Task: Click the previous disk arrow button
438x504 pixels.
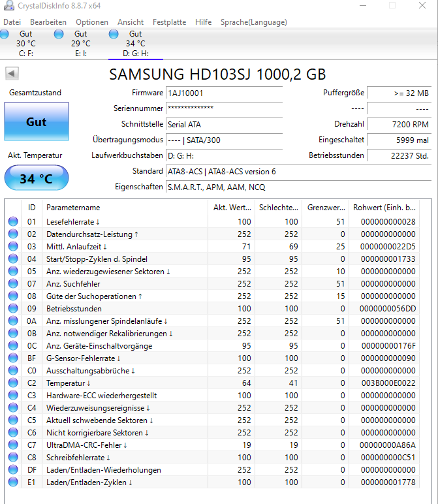Action: (12, 74)
